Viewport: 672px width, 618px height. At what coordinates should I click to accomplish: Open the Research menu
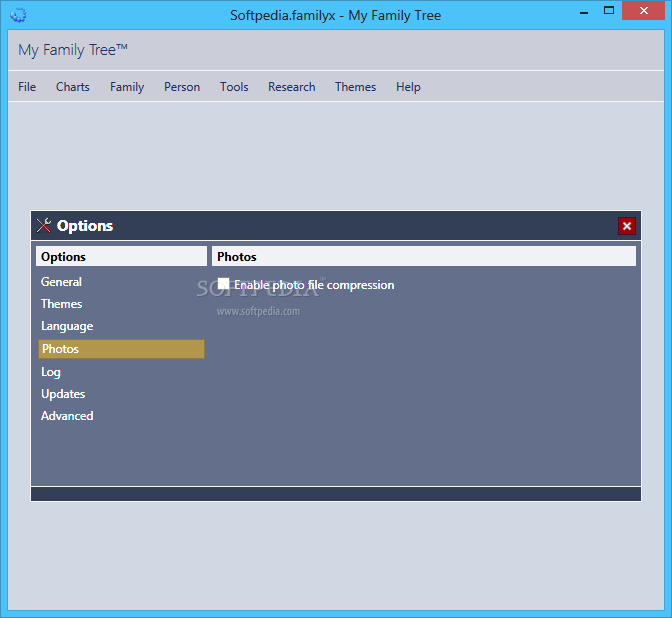click(292, 87)
